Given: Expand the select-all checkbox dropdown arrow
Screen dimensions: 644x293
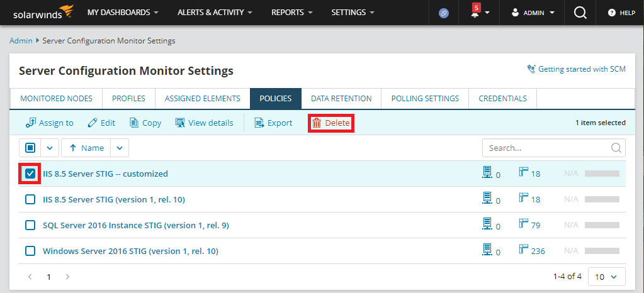Looking at the screenshot, I should (50, 148).
